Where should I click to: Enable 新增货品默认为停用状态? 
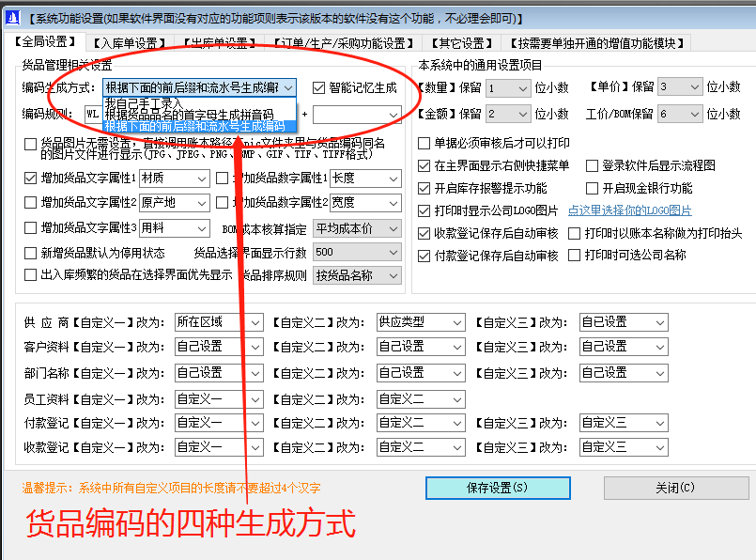(x=28, y=252)
